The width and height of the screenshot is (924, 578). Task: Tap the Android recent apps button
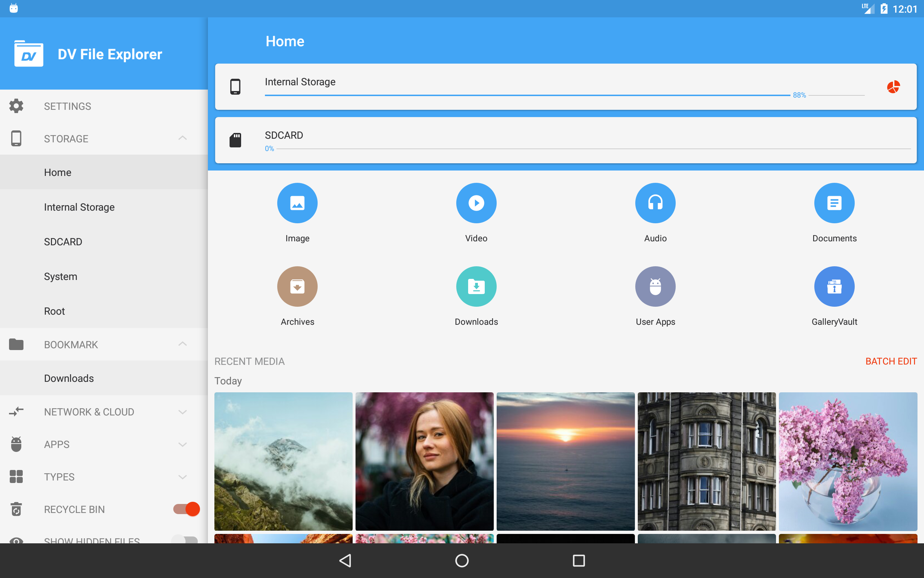(x=579, y=560)
